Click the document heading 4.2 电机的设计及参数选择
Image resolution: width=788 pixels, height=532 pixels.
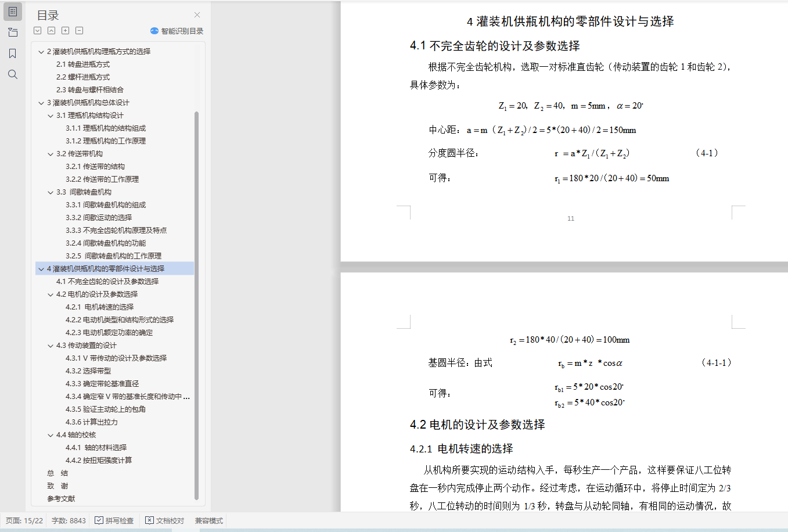pos(477,425)
